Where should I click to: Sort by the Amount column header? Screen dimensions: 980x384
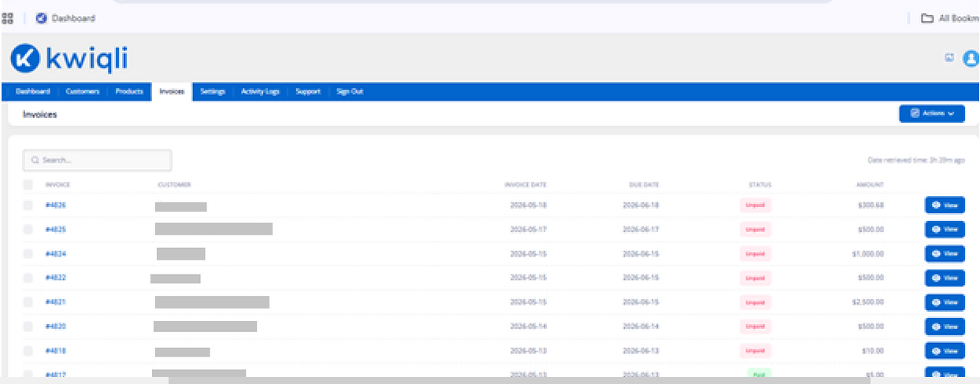click(x=870, y=185)
